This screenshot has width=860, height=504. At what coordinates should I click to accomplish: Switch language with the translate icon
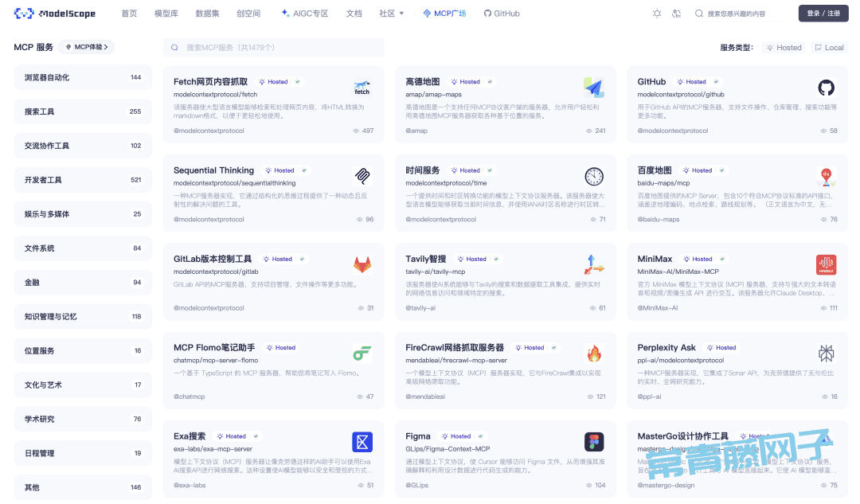(676, 14)
